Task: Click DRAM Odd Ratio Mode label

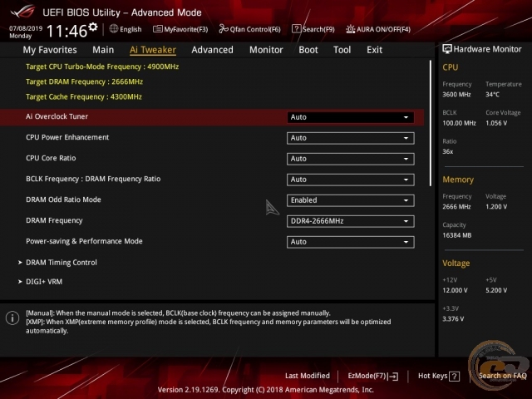Action: click(63, 199)
